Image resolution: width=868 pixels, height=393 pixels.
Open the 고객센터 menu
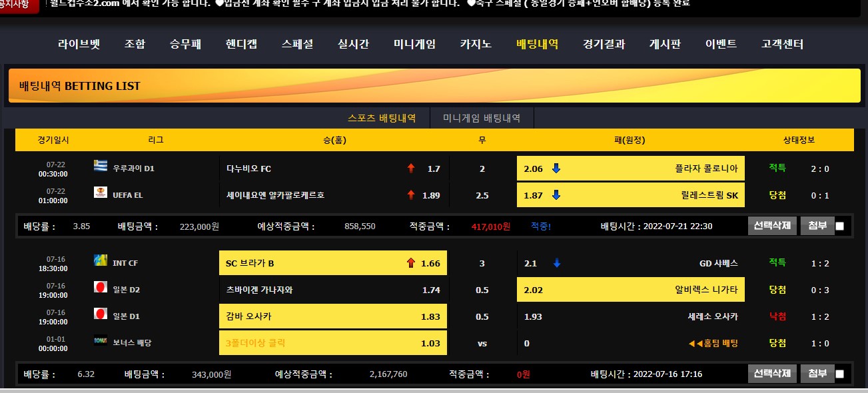tap(782, 45)
